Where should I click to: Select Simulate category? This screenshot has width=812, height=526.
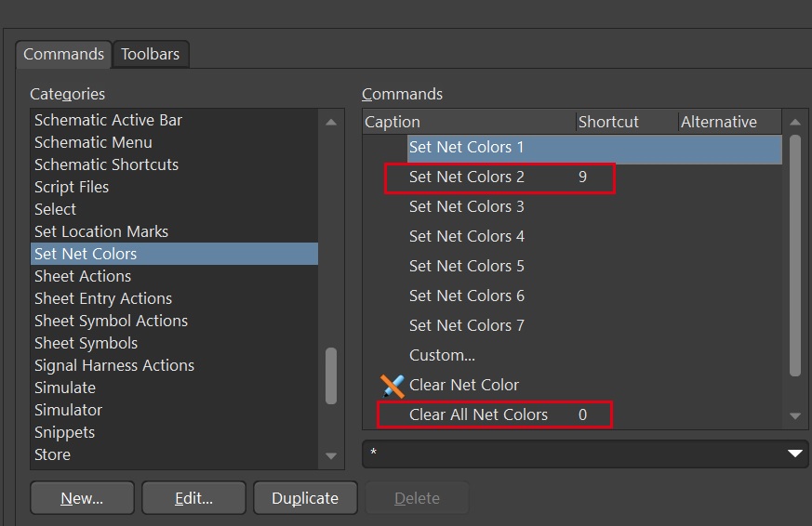[174, 388]
